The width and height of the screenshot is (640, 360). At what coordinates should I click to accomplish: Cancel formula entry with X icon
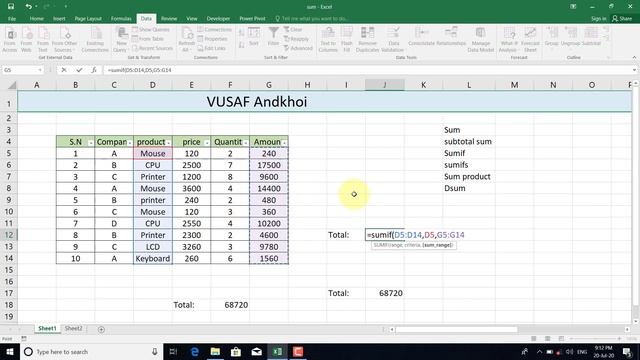[x=64, y=70]
